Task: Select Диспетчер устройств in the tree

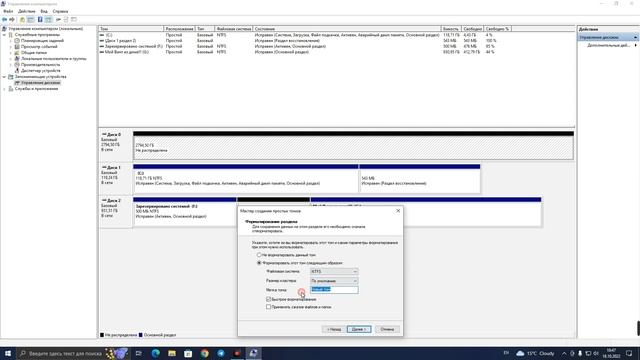Action: (x=40, y=71)
